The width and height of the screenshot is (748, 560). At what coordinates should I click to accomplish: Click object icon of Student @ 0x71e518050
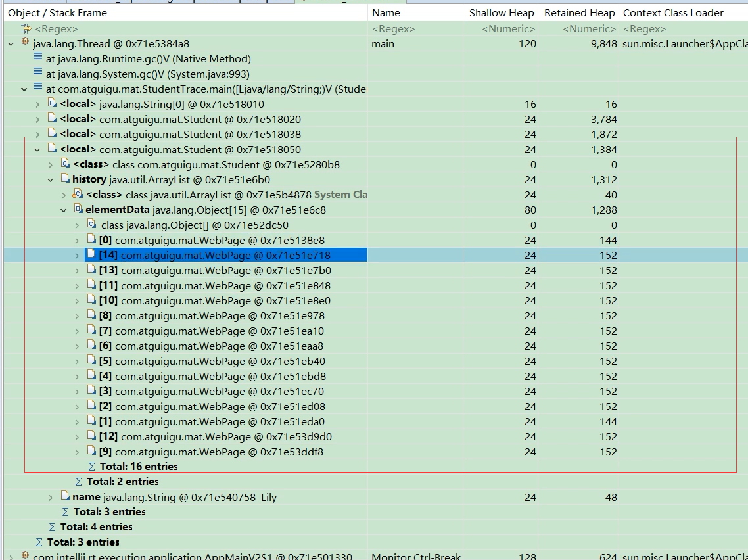(x=52, y=149)
